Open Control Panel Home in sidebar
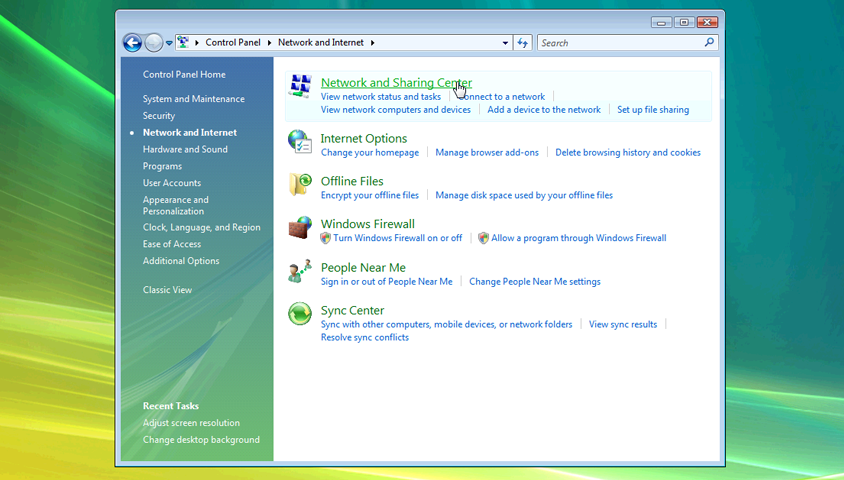Image resolution: width=844 pixels, height=480 pixels. point(184,74)
